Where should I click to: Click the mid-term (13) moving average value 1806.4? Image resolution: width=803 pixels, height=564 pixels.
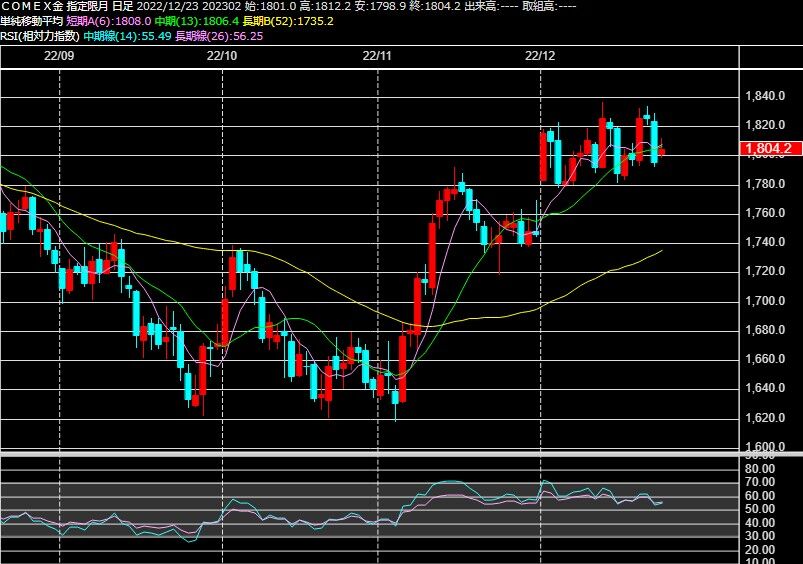point(221,21)
